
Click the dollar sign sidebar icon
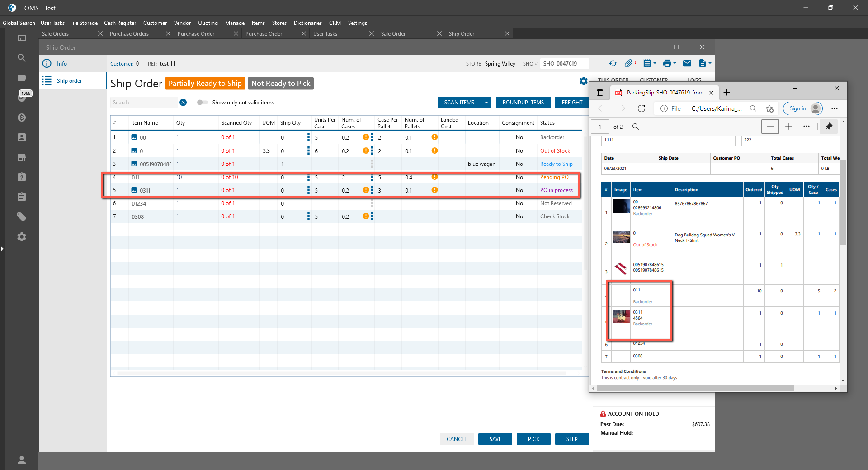point(21,117)
